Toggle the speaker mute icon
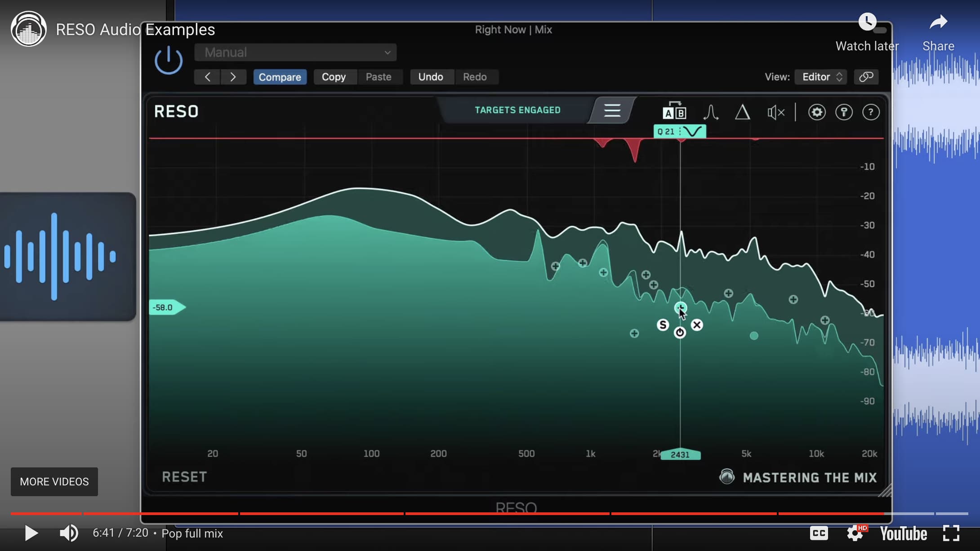 (776, 112)
